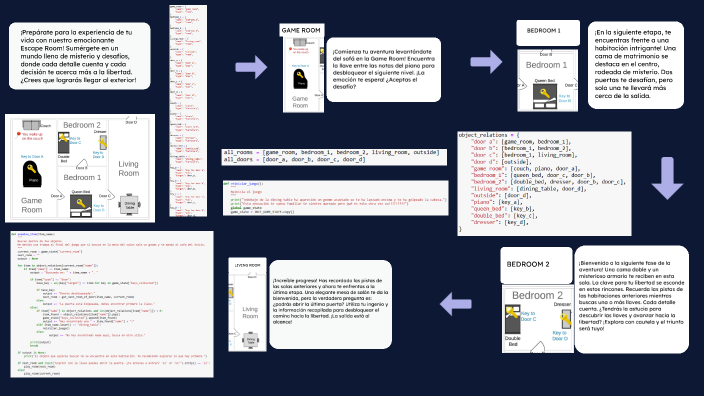Select the full house floor plan image
704x396 pixels.
[x=80, y=168]
